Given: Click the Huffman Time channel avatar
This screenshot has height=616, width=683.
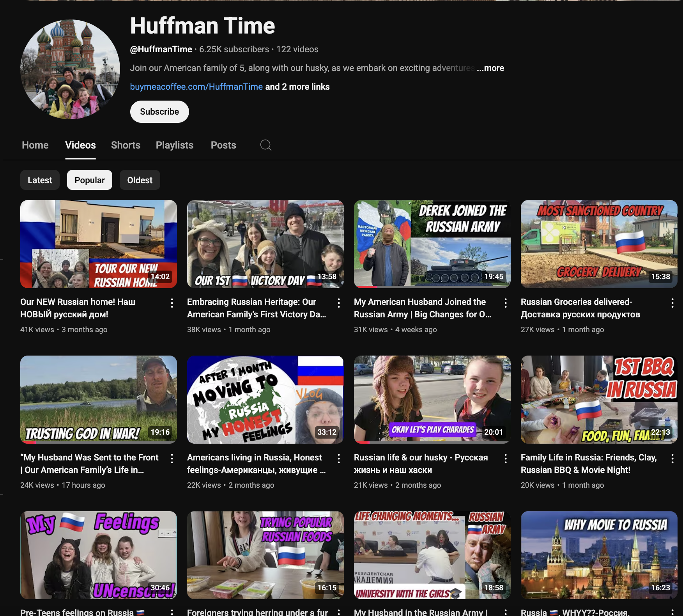Looking at the screenshot, I should pos(70,69).
